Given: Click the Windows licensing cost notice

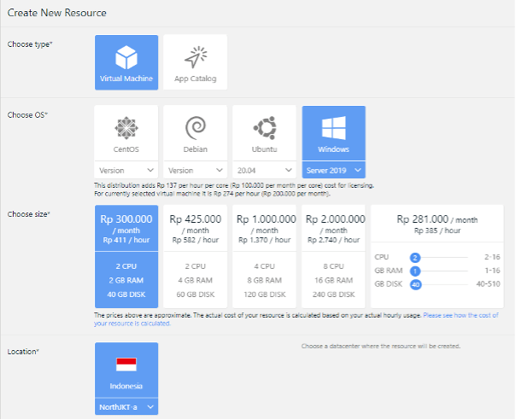Looking at the screenshot, I should click(x=234, y=190).
